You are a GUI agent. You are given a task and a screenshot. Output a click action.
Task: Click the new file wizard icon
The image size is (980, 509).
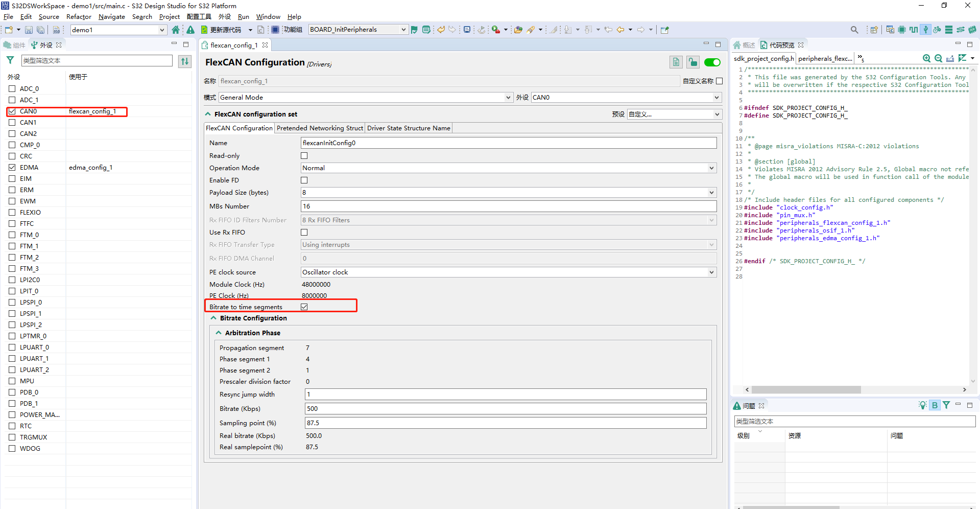pyautogui.click(x=9, y=30)
